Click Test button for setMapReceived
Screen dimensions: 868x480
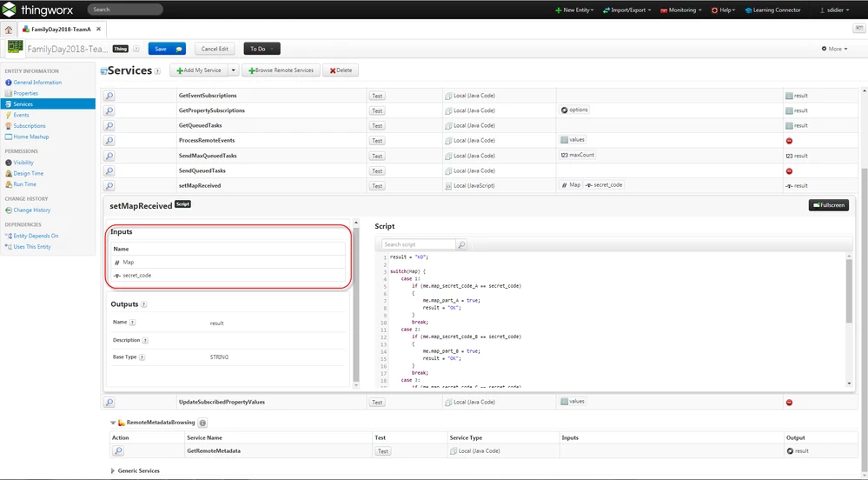click(377, 186)
